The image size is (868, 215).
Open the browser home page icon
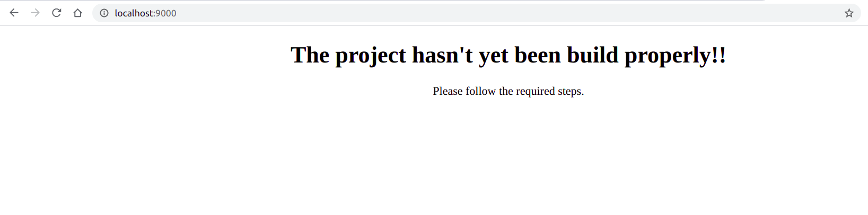[x=77, y=13]
